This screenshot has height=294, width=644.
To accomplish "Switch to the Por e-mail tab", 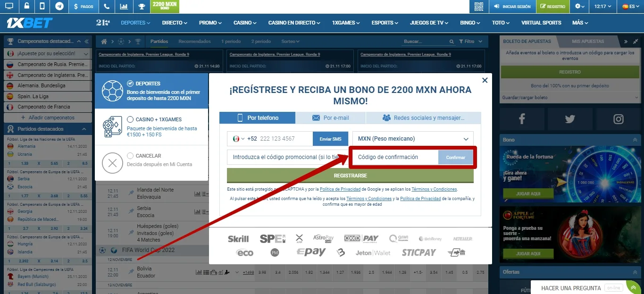I will (x=330, y=118).
